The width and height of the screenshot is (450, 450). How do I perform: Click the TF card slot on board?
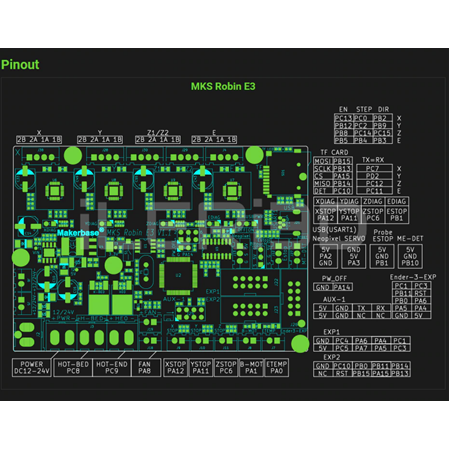coord(285,174)
